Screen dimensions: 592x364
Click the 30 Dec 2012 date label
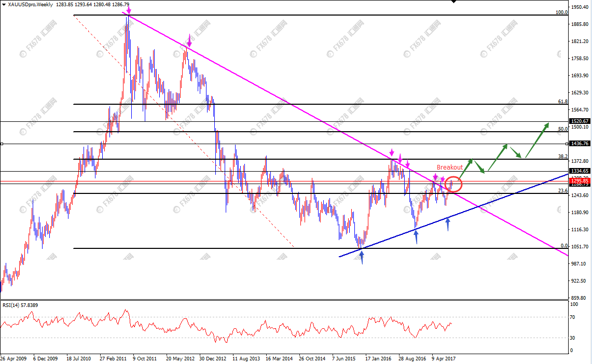pos(213,359)
